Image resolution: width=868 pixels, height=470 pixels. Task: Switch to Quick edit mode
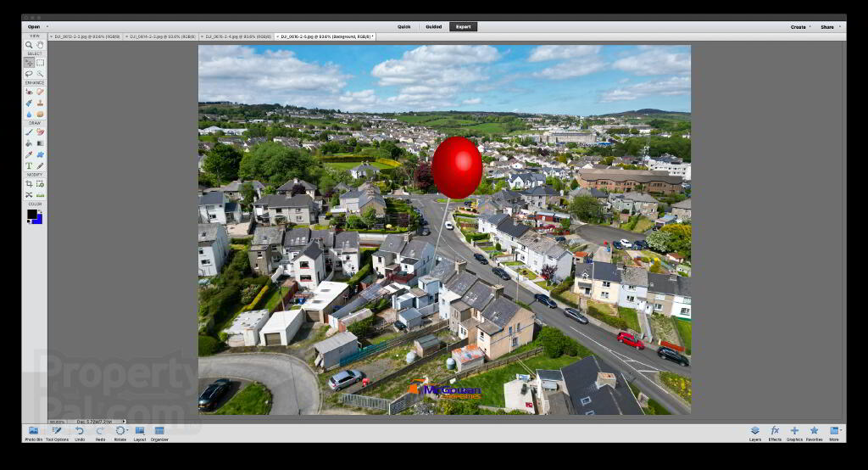[404, 26]
